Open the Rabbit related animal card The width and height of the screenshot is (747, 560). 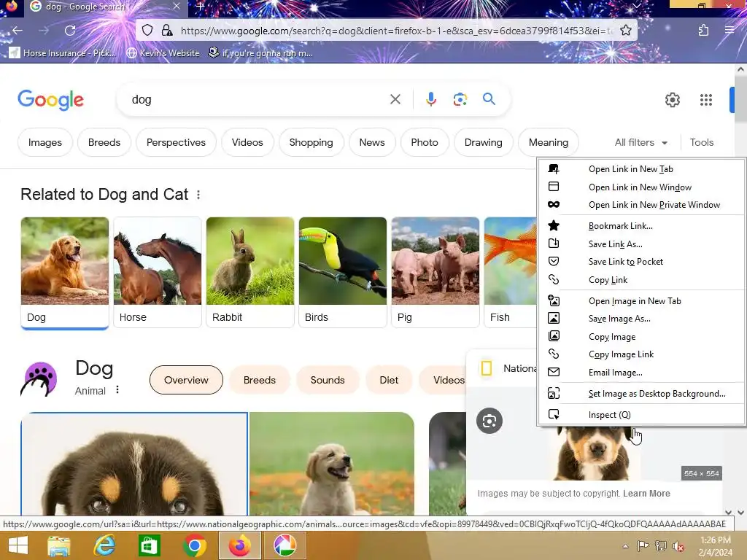pyautogui.click(x=250, y=272)
